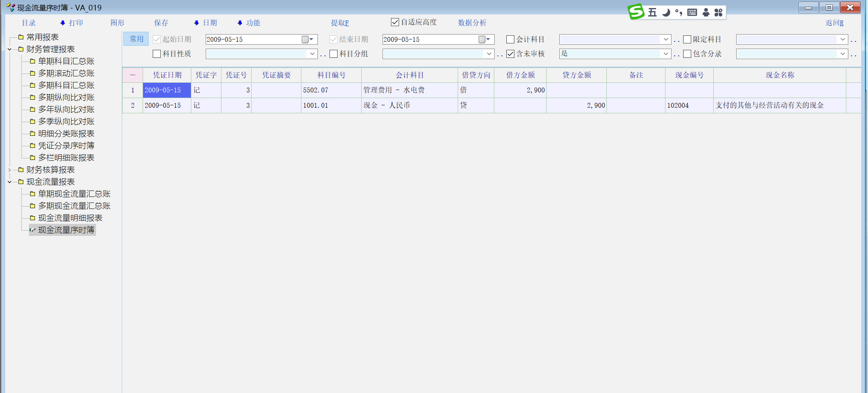Click the 102004 cash code cell
The height and width of the screenshot is (393, 868).
(x=690, y=106)
